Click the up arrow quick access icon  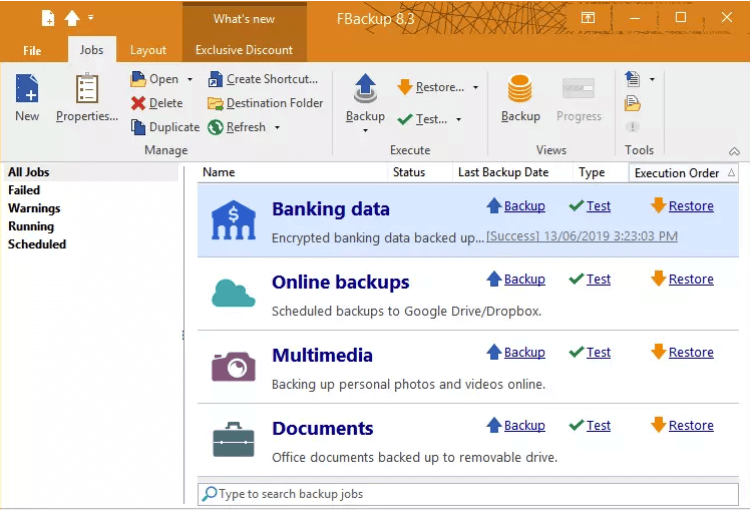point(72,18)
